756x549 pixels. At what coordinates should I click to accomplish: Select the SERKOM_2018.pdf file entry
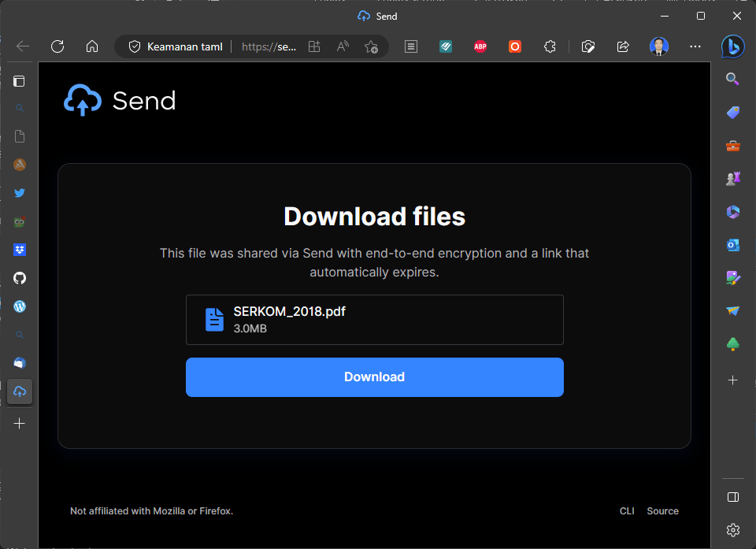374,320
